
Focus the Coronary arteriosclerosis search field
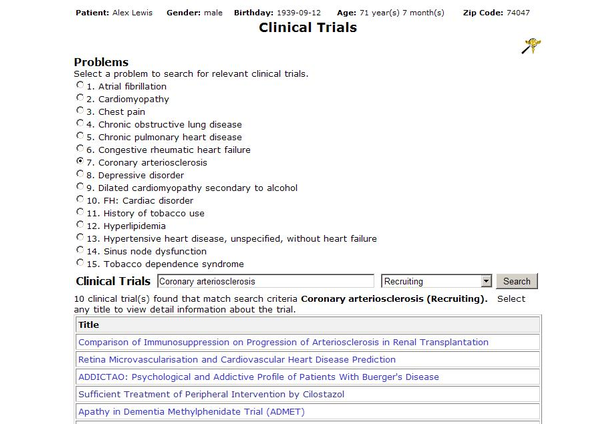266,281
